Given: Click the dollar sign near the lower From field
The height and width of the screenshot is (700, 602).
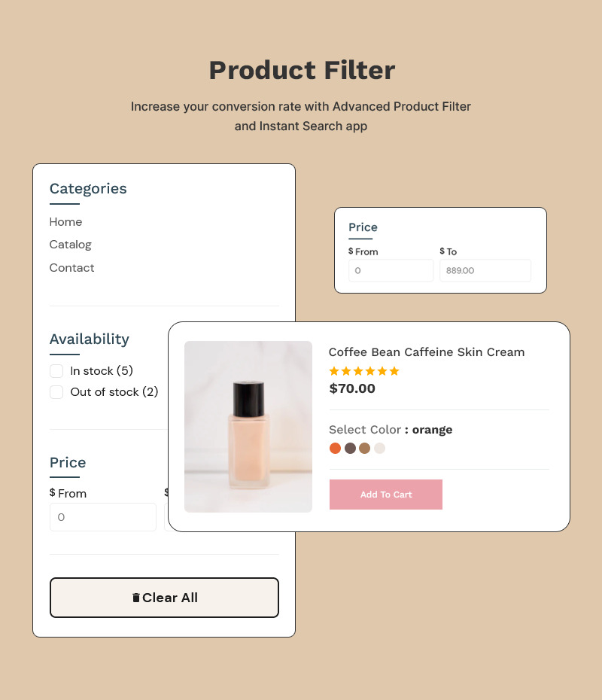Looking at the screenshot, I should 51,493.
